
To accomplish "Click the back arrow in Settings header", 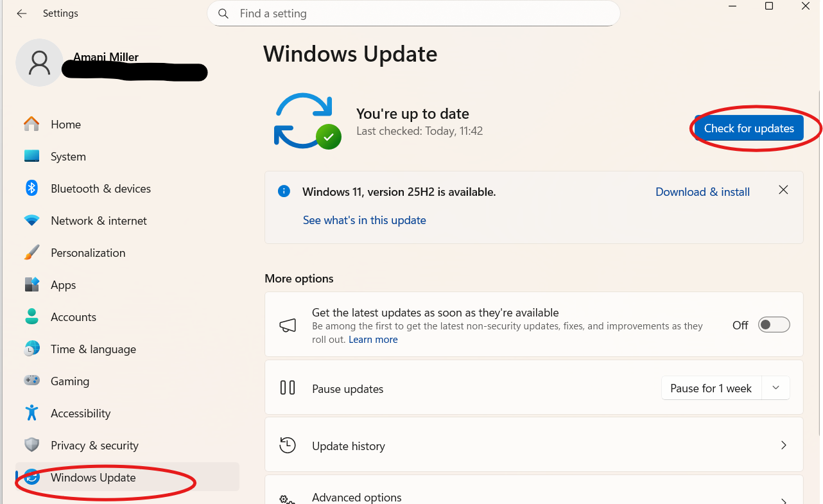I will (x=22, y=13).
